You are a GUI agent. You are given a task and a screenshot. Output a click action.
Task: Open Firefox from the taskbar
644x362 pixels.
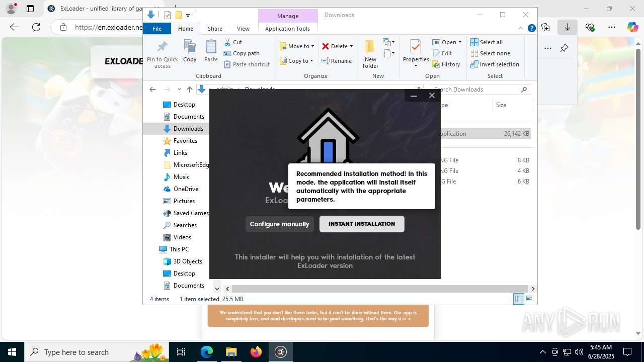tap(256, 352)
